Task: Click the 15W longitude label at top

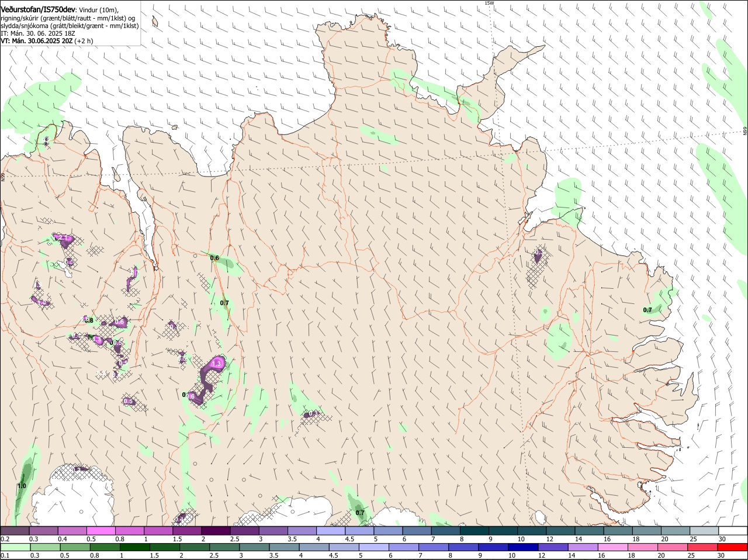Action: point(489,3)
